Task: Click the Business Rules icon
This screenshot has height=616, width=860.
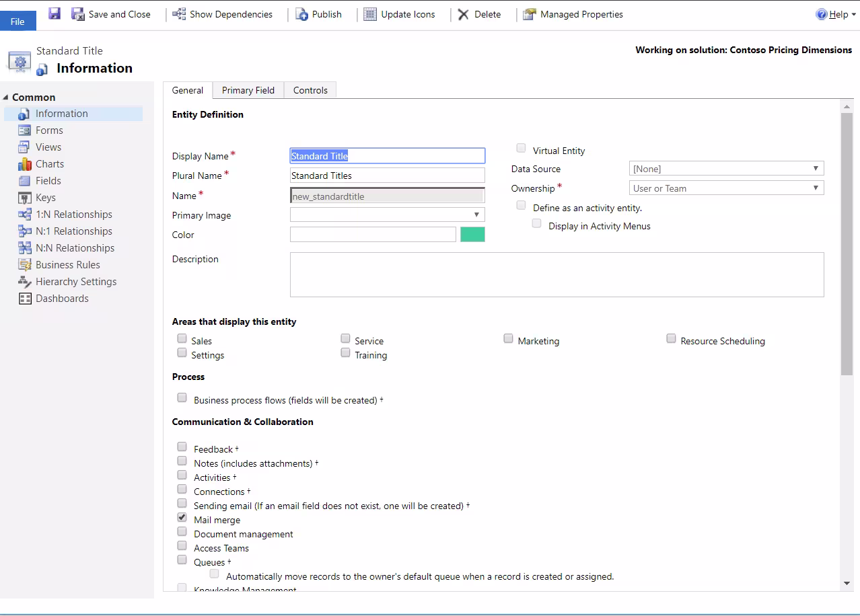Action: [25, 265]
